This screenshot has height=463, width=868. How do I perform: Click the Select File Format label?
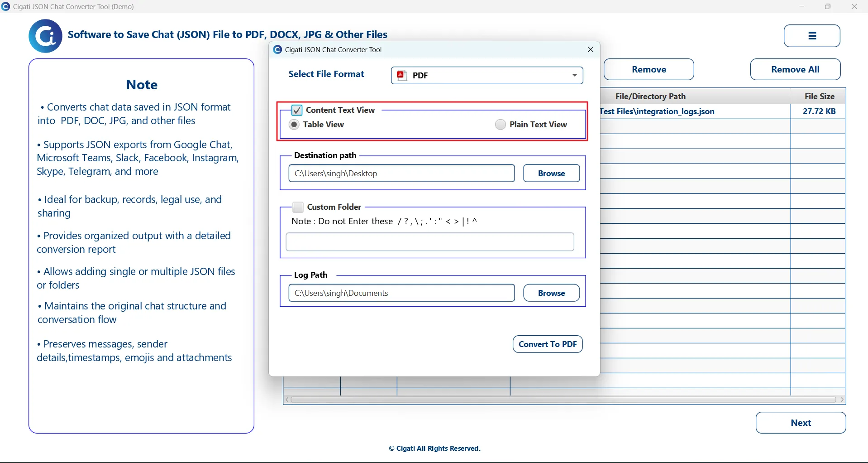pos(326,74)
